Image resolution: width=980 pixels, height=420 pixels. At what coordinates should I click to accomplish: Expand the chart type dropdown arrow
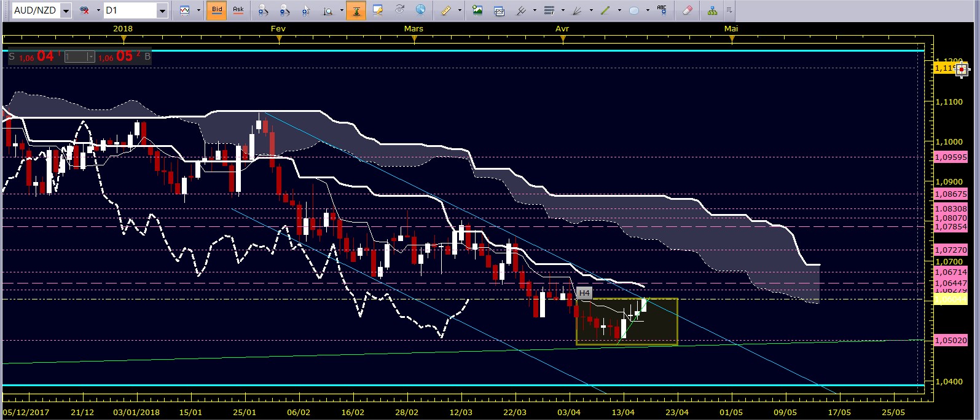pyautogui.click(x=198, y=10)
